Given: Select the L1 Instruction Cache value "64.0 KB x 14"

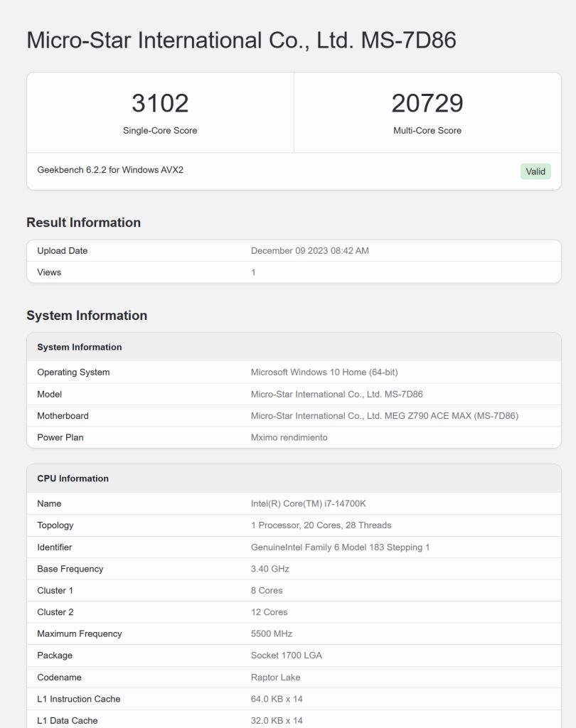Looking at the screenshot, I should coord(277,699).
